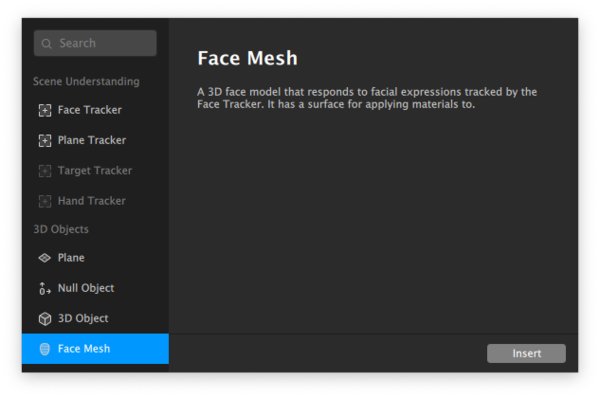Click the Face Mesh mask icon
Image resolution: width=600 pixels, height=398 pixels.
coord(45,349)
